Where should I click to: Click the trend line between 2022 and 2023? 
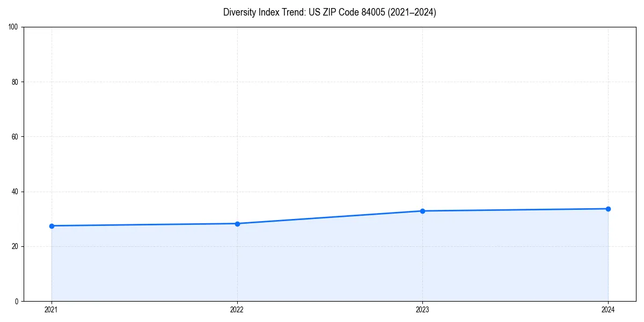[x=330, y=217]
